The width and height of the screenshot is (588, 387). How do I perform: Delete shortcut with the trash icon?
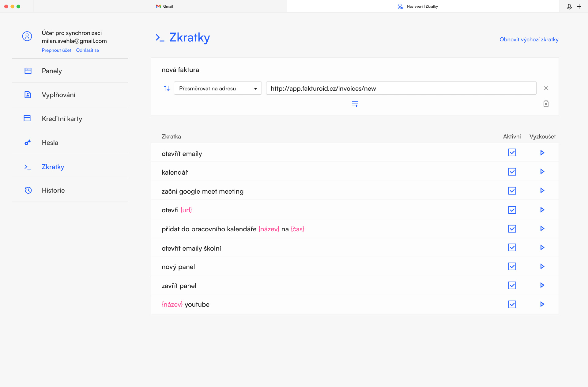point(546,104)
